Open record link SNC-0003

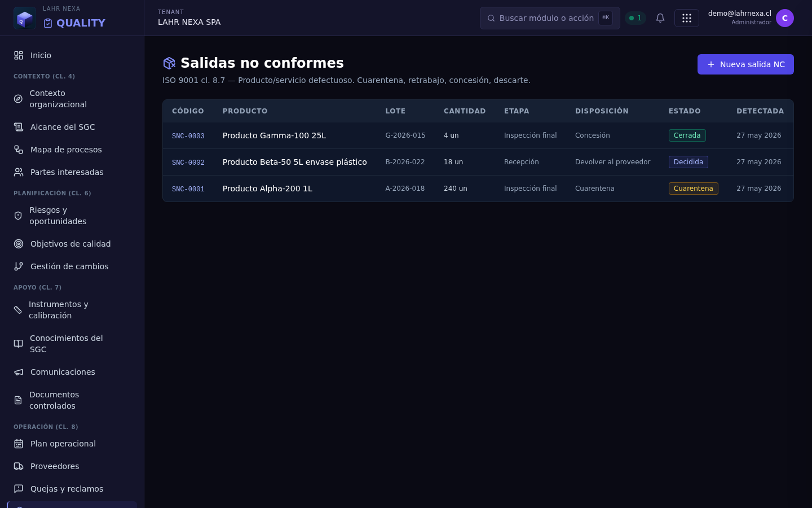click(188, 136)
